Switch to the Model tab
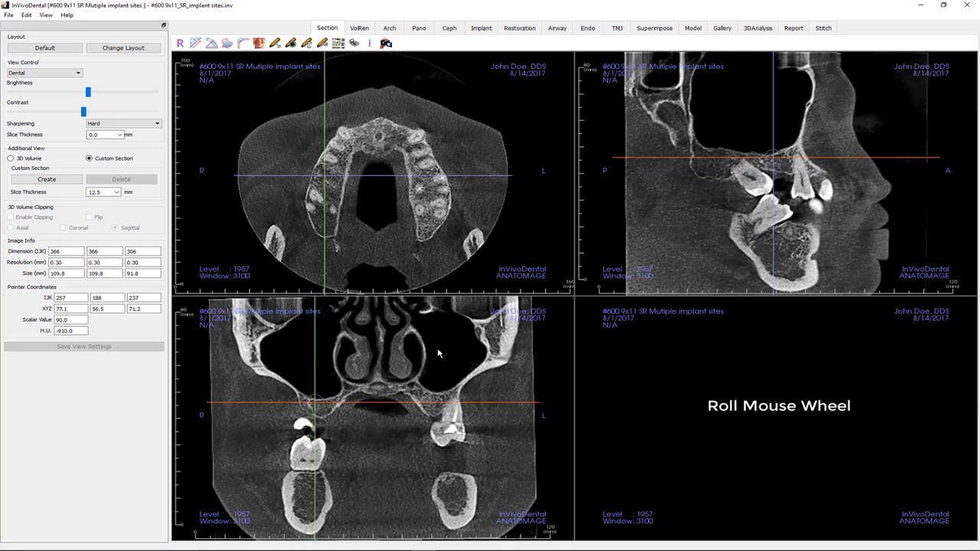The image size is (980, 551). click(x=693, y=28)
